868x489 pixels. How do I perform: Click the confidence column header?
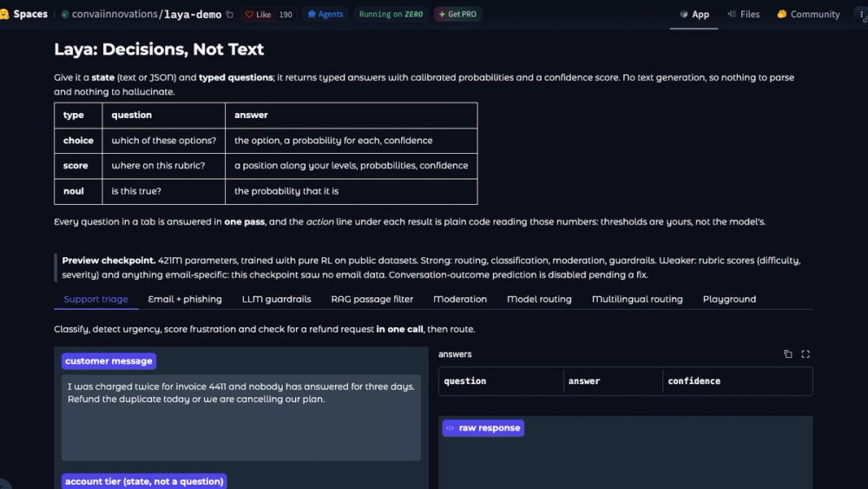(x=737, y=381)
